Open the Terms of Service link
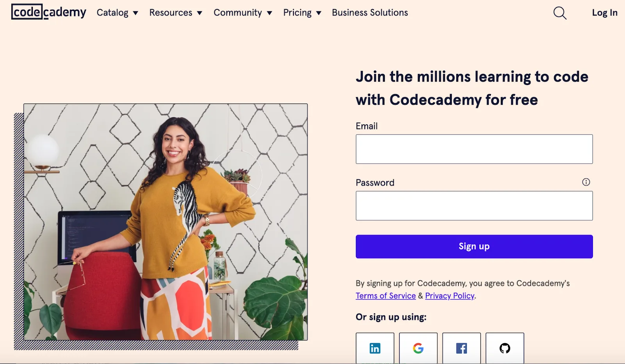 (386, 296)
